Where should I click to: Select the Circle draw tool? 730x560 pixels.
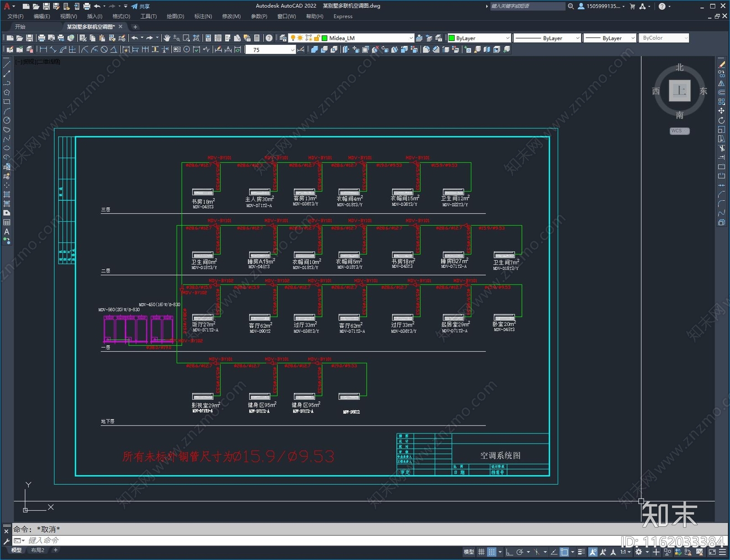[x=7, y=120]
